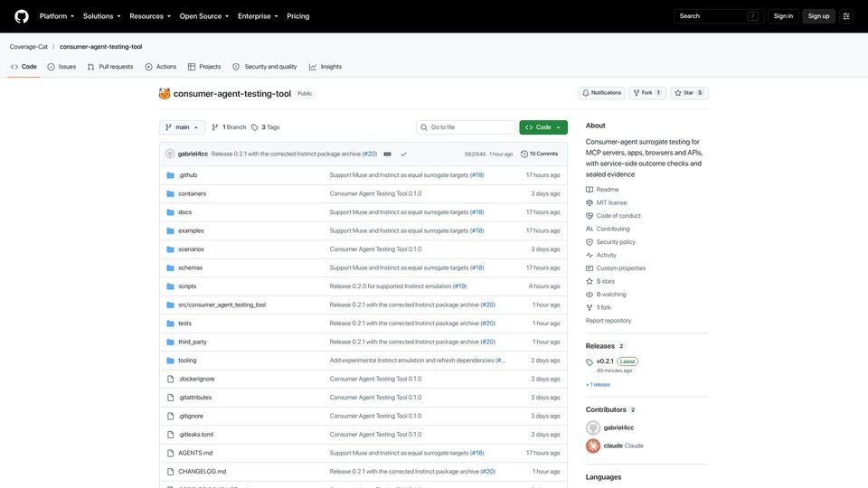This screenshot has width=868, height=488.
Task: Open the tooling folder
Action: (187, 361)
